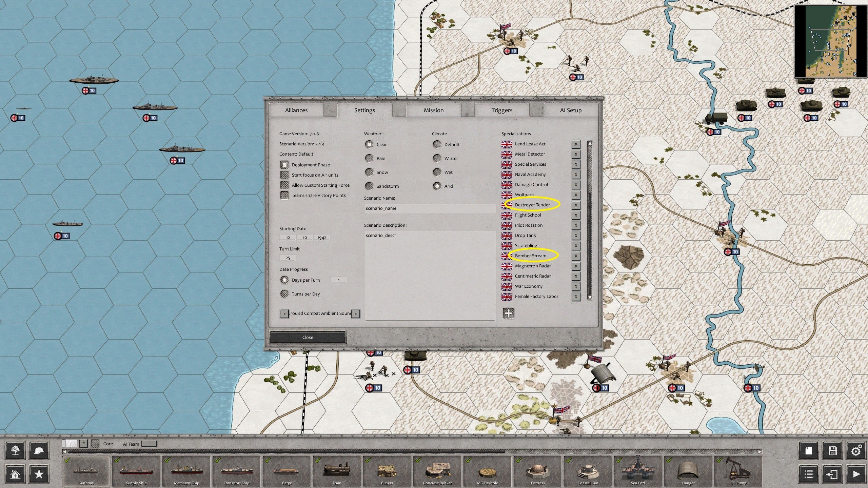Select the Rain weather option
This screenshot has width=868, height=488.
(369, 158)
